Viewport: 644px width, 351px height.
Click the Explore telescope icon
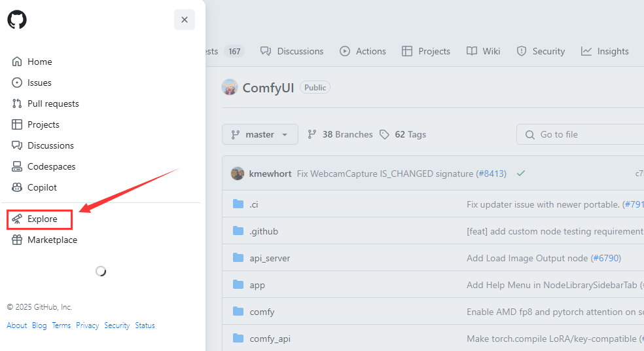point(17,219)
